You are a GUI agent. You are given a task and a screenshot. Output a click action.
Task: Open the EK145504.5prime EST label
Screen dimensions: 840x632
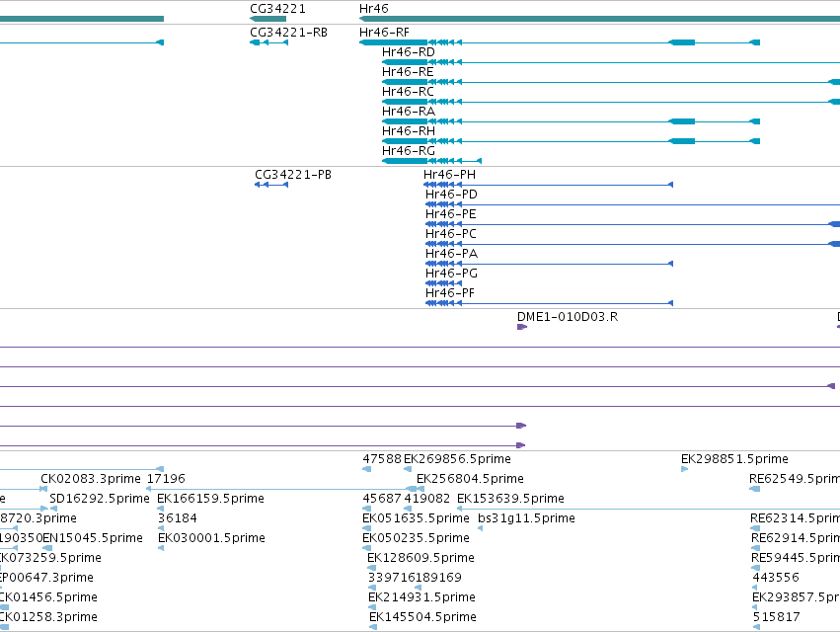tap(422, 617)
